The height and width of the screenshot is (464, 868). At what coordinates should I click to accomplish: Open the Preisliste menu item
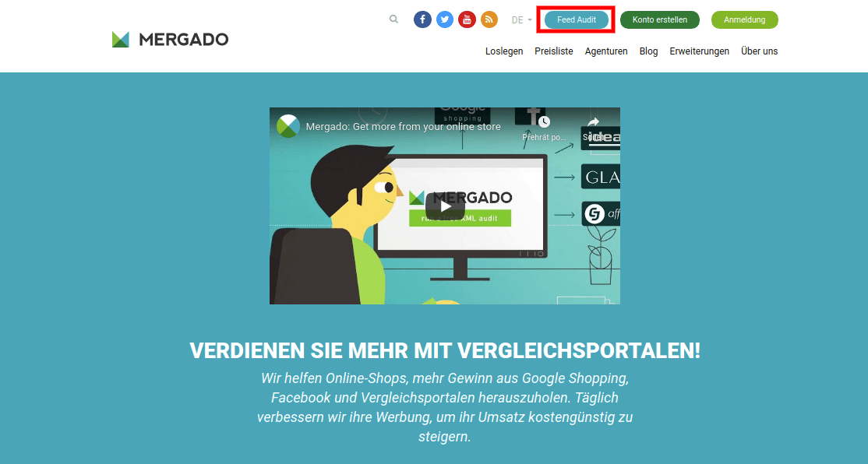pyautogui.click(x=553, y=51)
